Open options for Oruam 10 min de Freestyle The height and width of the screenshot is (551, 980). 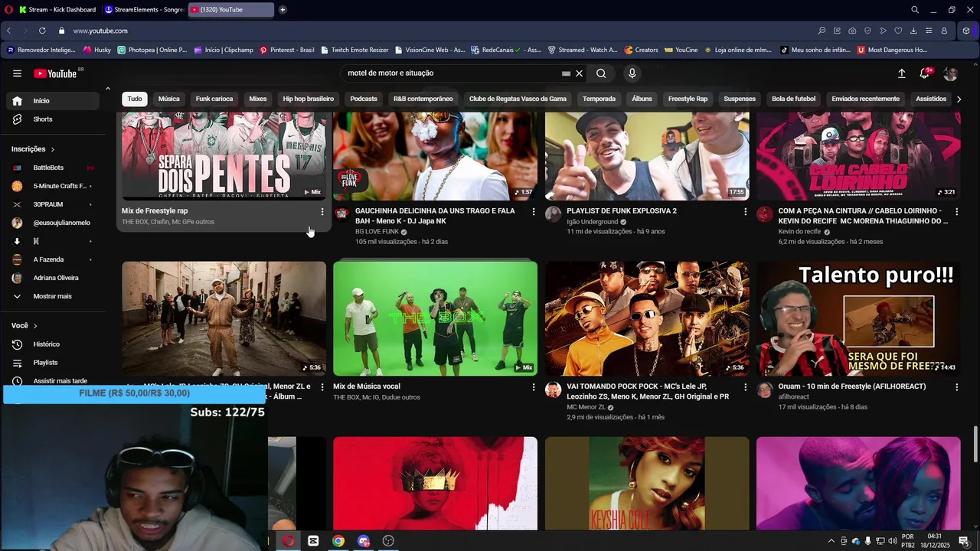click(957, 387)
